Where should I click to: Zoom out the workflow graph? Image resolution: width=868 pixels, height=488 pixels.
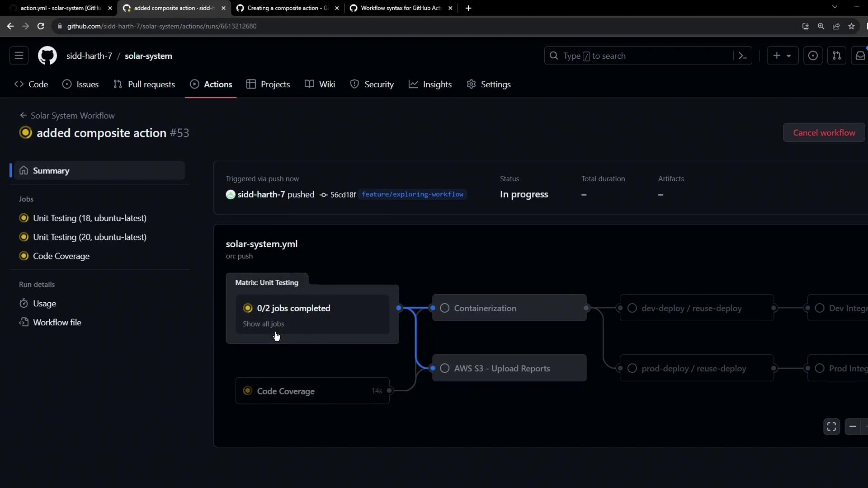pos(853,427)
